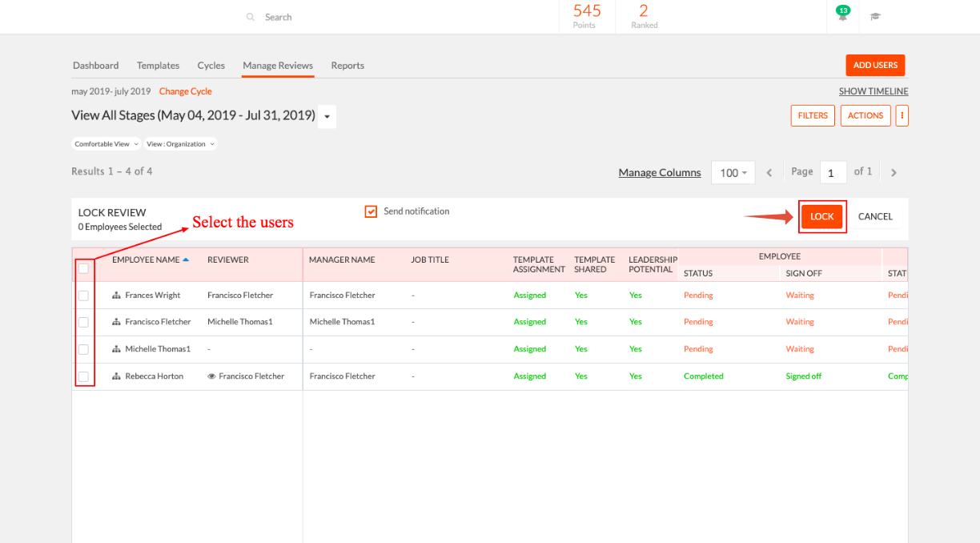Open the Comfortable View dropdown
This screenshot has width=980, height=543.
click(x=106, y=144)
